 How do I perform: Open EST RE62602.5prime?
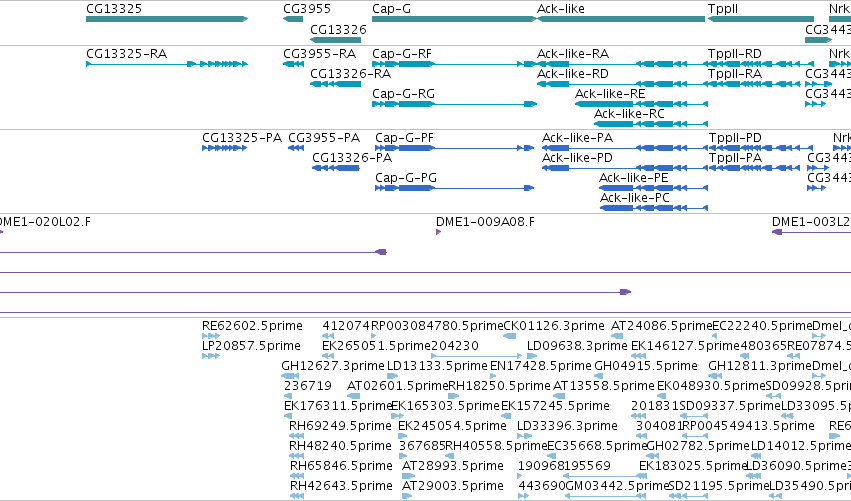click(252, 326)
